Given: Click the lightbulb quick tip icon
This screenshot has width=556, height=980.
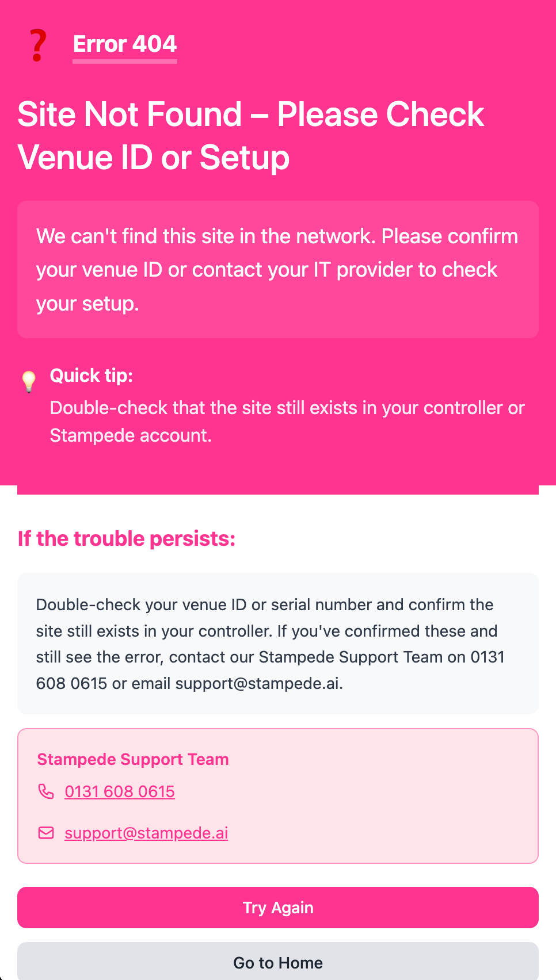Looking at the screenshot, I should [x=29, y=381].
